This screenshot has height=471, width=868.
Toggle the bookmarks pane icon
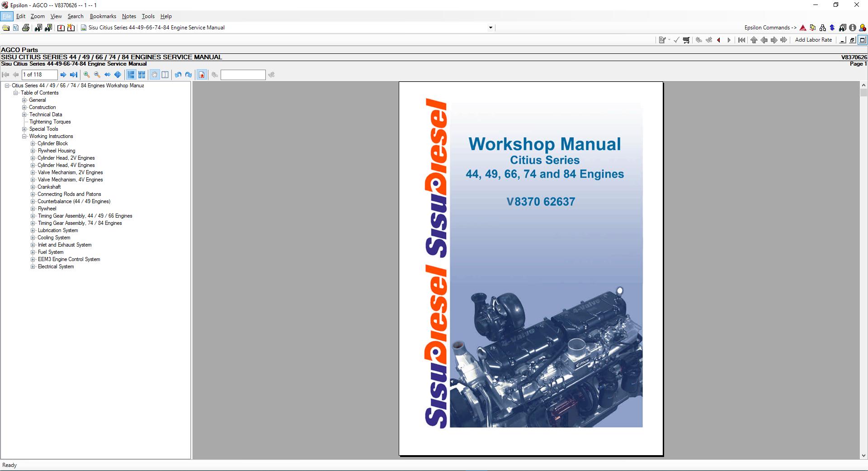click(x=202, y=75)
